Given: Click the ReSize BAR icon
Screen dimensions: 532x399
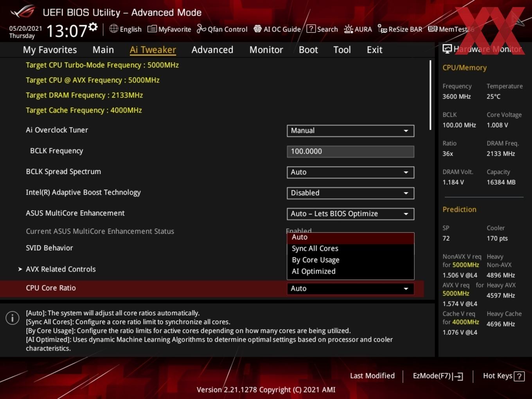Looking at the screenshot, I should 382,29.
